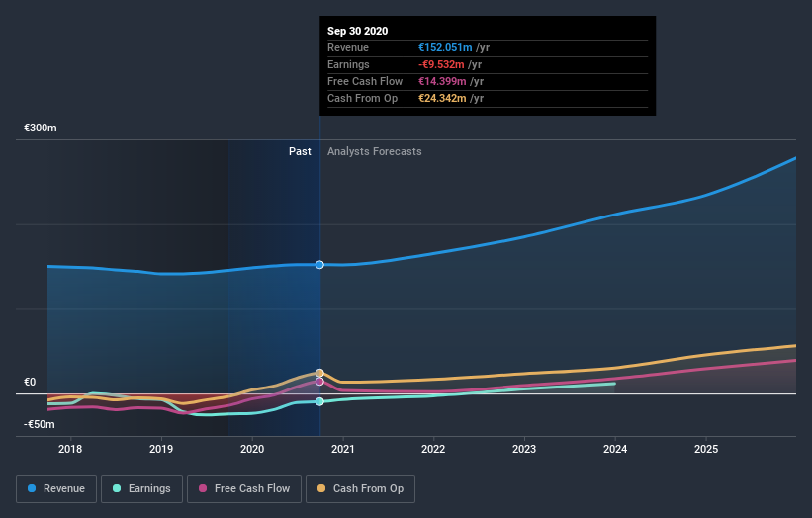Click the Revenue row label in tooltip
The height and width of the screenshot is (518, 812).
(348, 47)
